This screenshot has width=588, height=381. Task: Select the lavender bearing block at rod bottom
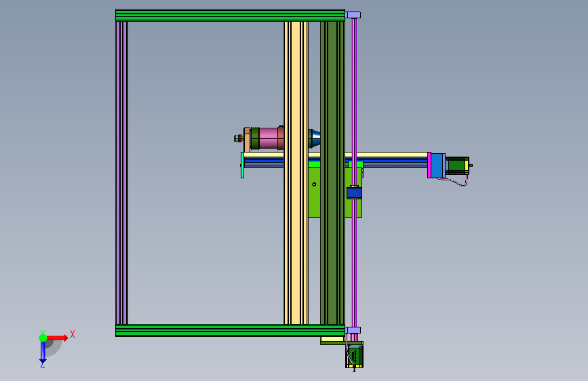(x=353, y=330)
